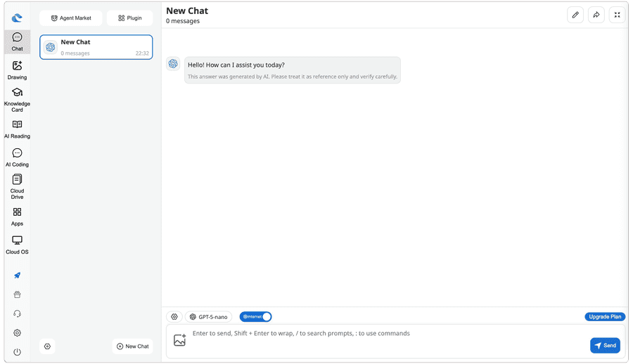The width and height of the screenshot is (633, 364).
Task: Toggle the Internet switch off
Action: (x=255, y=317)
